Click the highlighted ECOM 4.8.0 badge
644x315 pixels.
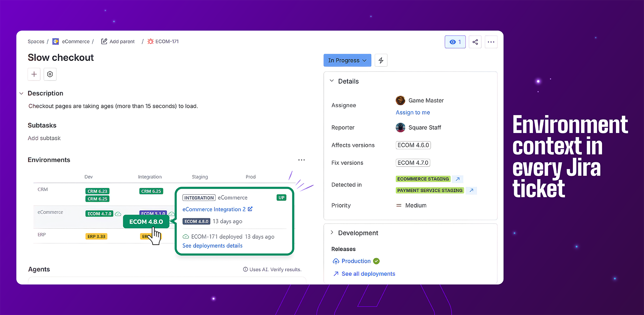146,222
